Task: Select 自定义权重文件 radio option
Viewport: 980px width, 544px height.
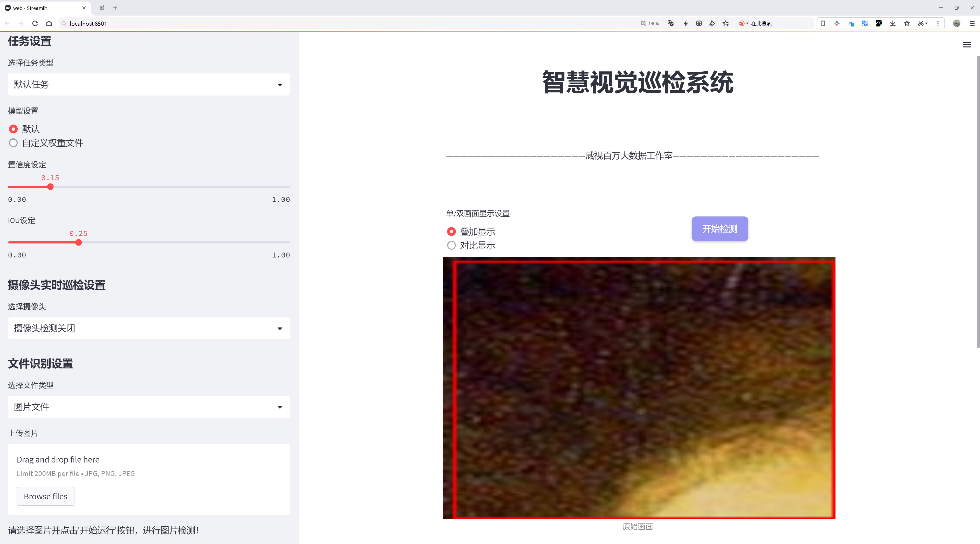Action: 13,143
